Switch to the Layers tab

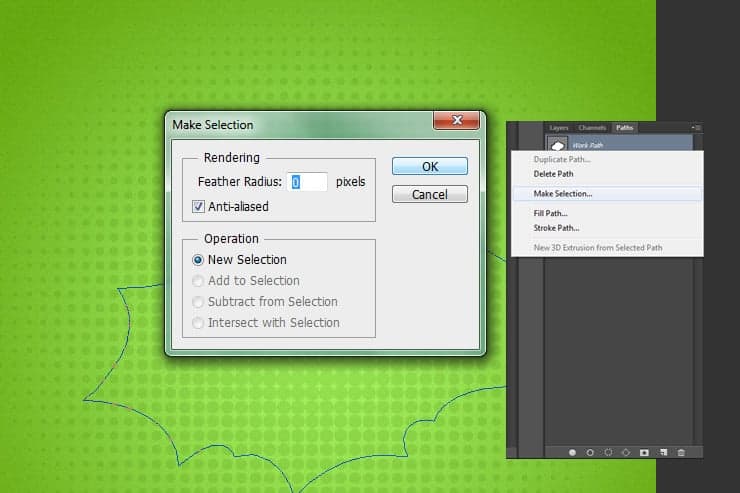[x=558, y=128]
